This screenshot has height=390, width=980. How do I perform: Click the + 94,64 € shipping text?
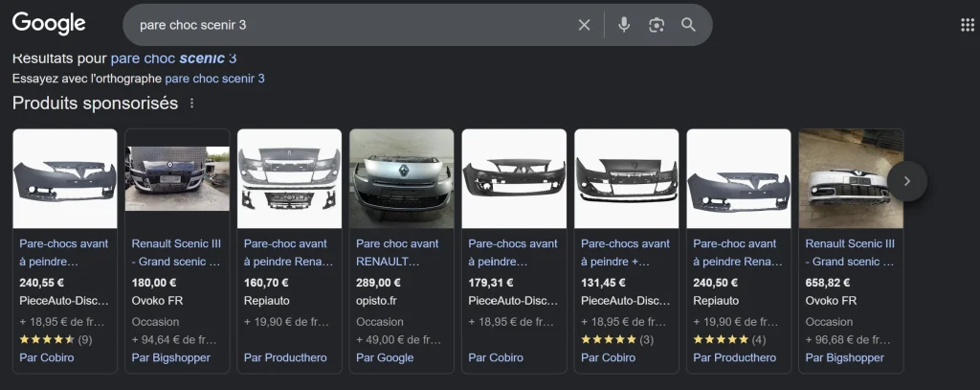174,340
